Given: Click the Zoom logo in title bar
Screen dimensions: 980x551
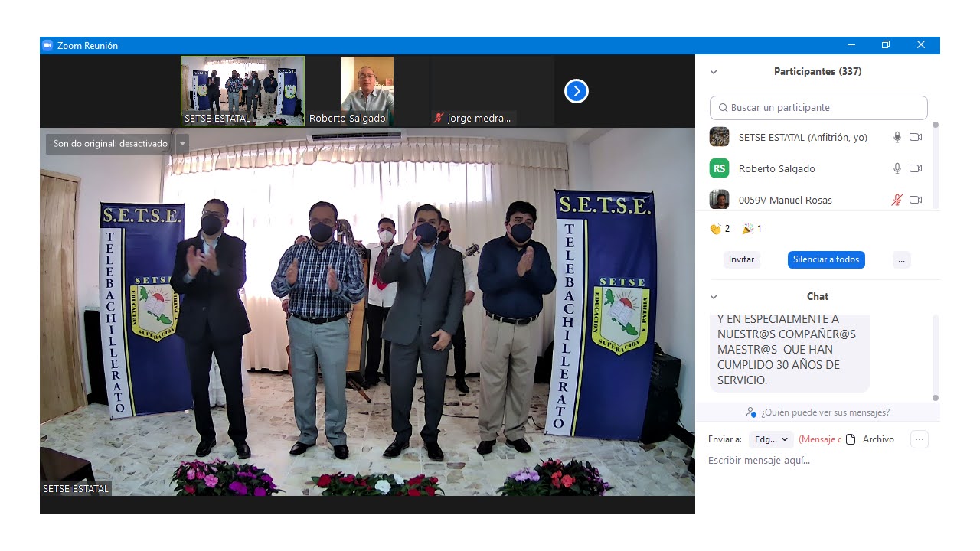Looking at the screenshot, I should tap(47, 45).
